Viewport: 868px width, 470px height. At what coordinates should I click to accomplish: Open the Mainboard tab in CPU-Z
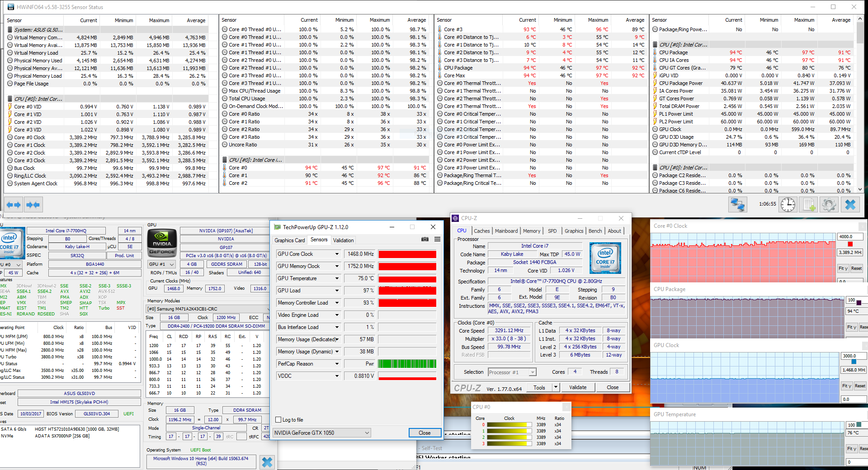tap(506, 231)
